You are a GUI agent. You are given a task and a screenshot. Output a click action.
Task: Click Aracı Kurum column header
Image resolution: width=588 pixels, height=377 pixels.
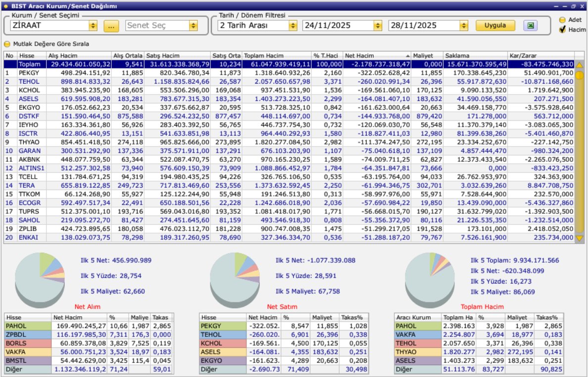click(x=418, y=318)
